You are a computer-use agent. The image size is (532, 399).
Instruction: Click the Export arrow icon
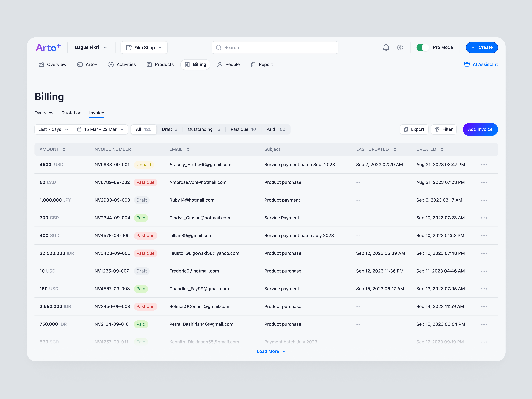406,129
